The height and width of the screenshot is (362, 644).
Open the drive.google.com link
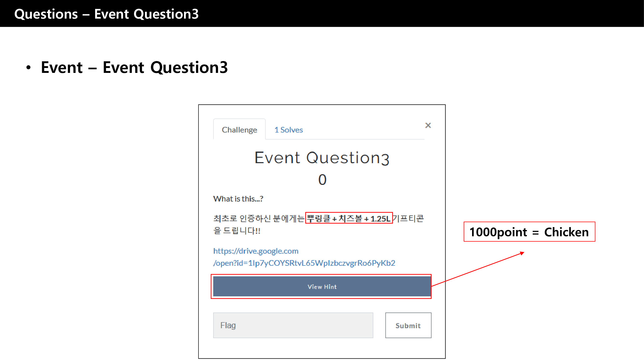click(255, 251)
